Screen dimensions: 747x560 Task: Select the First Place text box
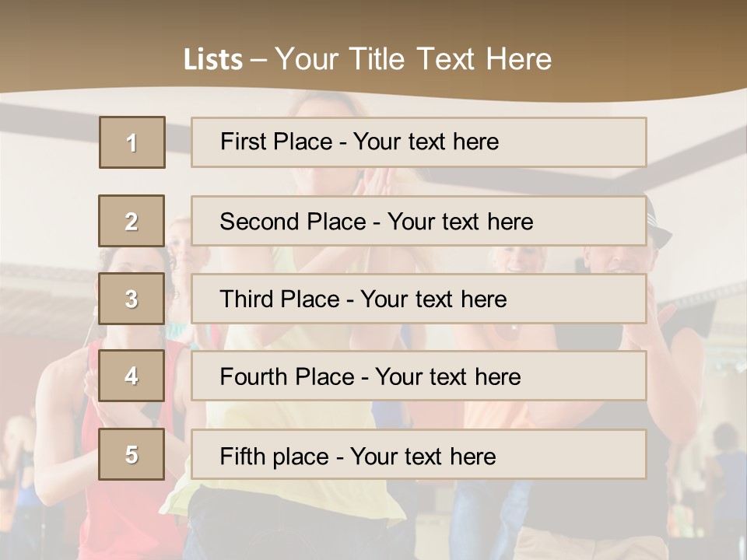click(419, 142)
